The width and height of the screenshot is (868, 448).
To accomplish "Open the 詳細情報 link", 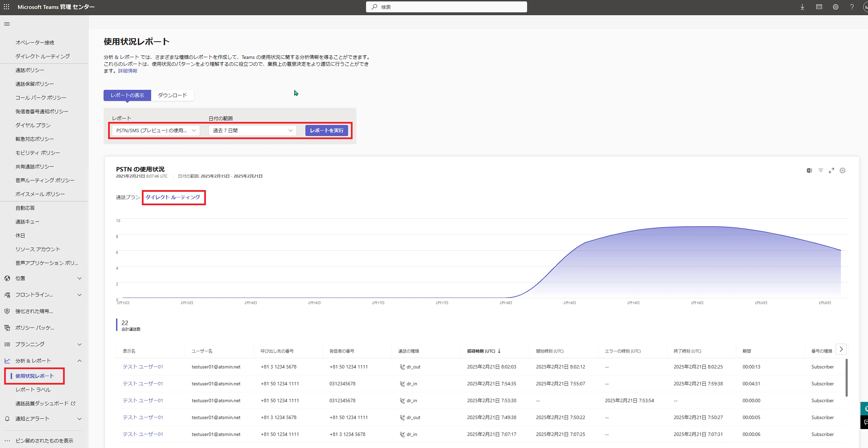I will pyautogui.click(x=128, y=71).
